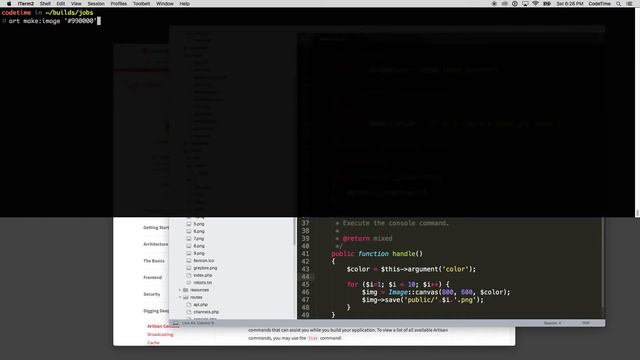Viewport: 640px width, 360px height.
Task: Open channels.php in the routes folder
Action: tap(206, 312)
